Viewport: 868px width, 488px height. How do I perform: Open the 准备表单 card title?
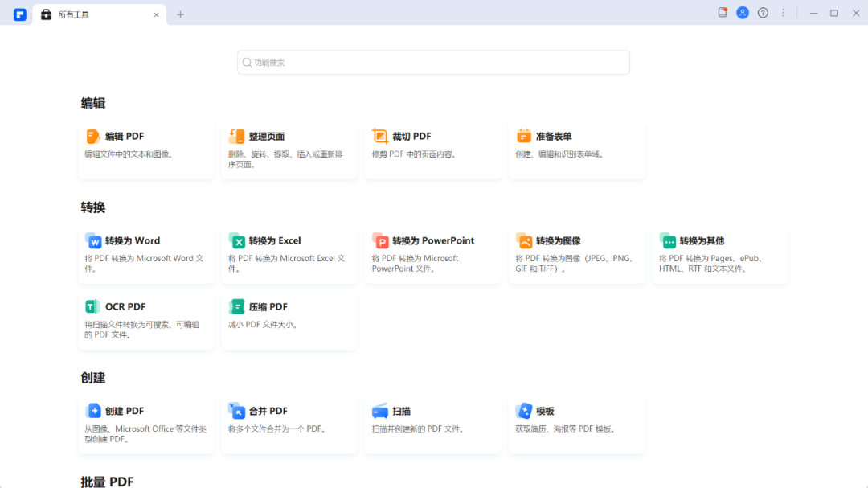point(554,136)
